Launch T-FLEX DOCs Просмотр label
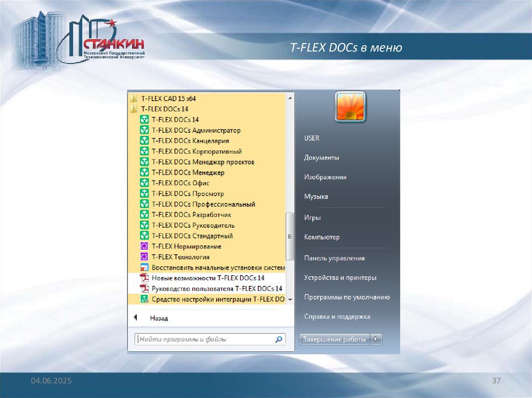 click(x=188, y=194)
